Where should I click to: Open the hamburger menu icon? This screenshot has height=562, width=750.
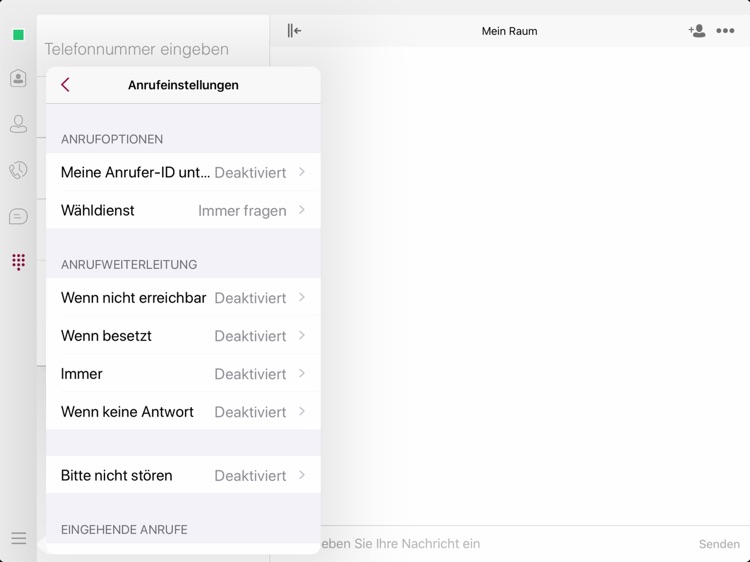(19, 538)
